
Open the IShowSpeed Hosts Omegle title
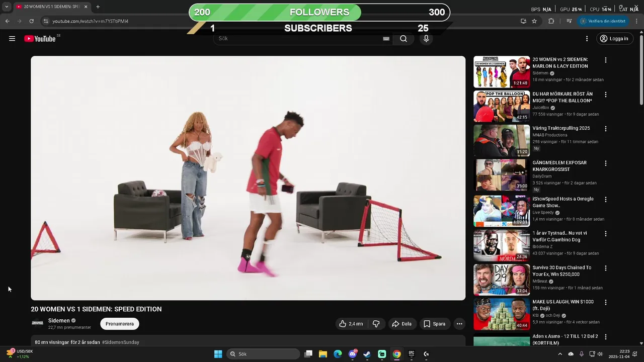click(x=563, y=202)
